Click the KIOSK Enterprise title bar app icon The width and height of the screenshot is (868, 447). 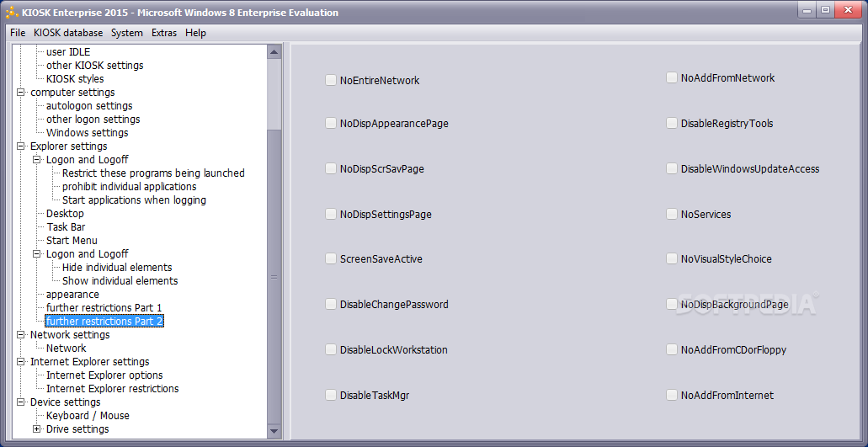tap(12, 12)
